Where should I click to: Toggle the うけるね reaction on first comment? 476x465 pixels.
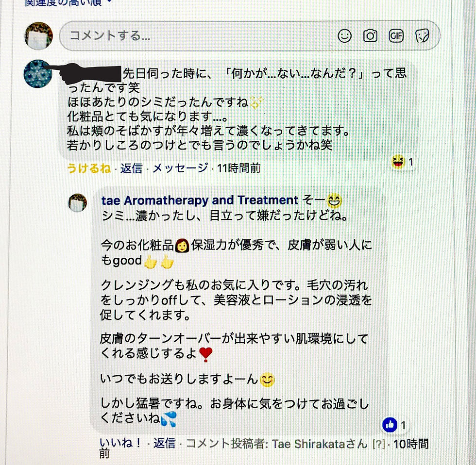click(88, 168)
